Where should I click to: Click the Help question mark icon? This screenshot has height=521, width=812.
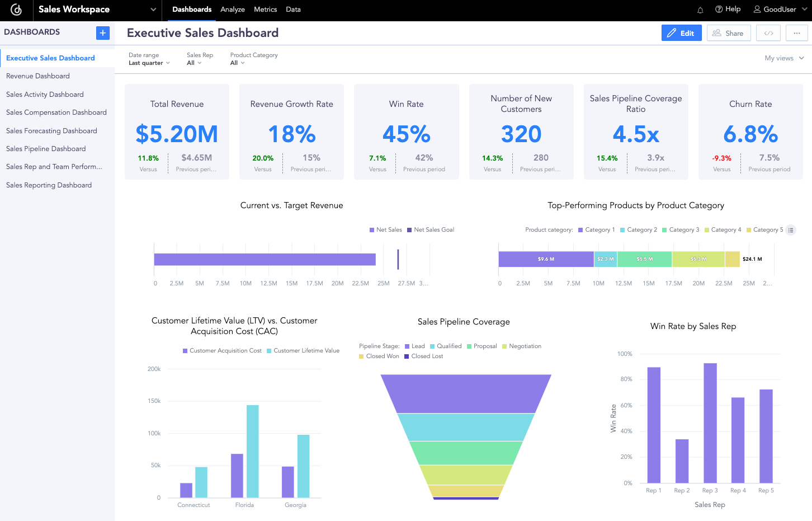pos(720,9)
